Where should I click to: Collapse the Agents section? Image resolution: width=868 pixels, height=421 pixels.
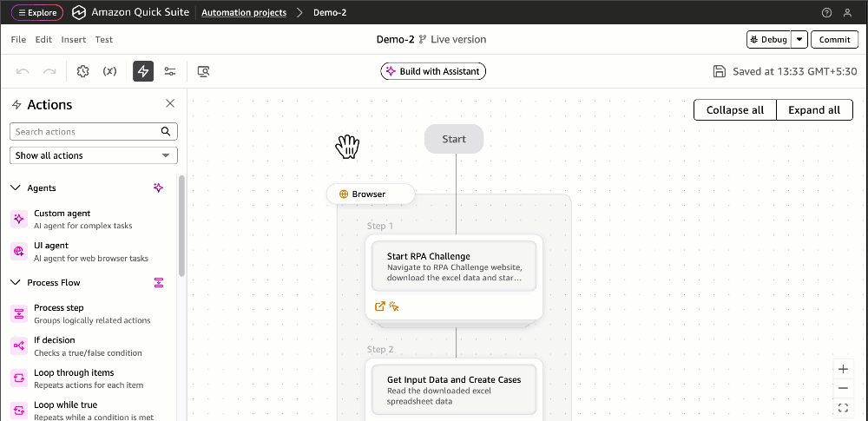15,187
